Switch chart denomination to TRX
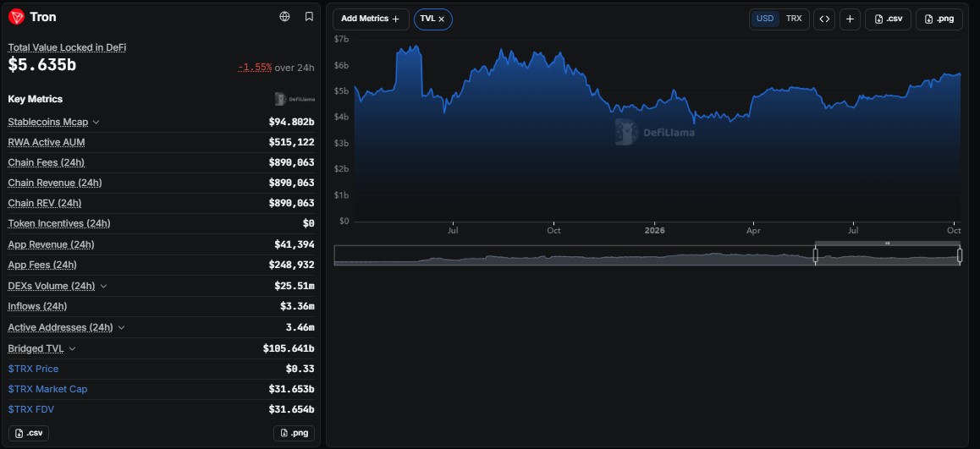Image resolution: width=980 pixels, height=449 pixels. tap(794, 19)
